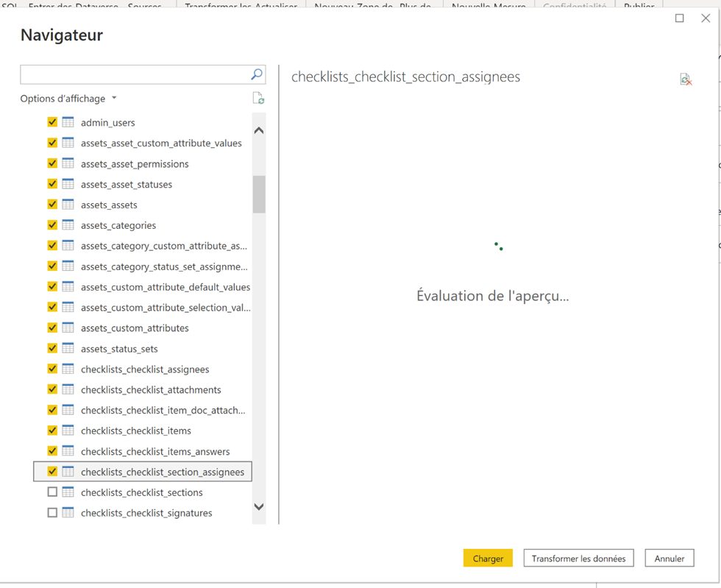Click the table icon beside checklists_checklist_signatures

tap(68, 512)
